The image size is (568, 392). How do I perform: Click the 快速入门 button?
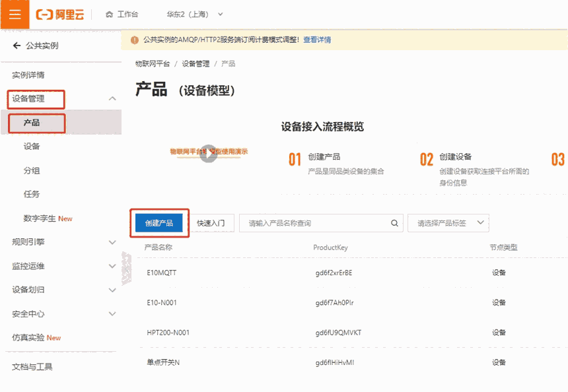click(211, 223)
